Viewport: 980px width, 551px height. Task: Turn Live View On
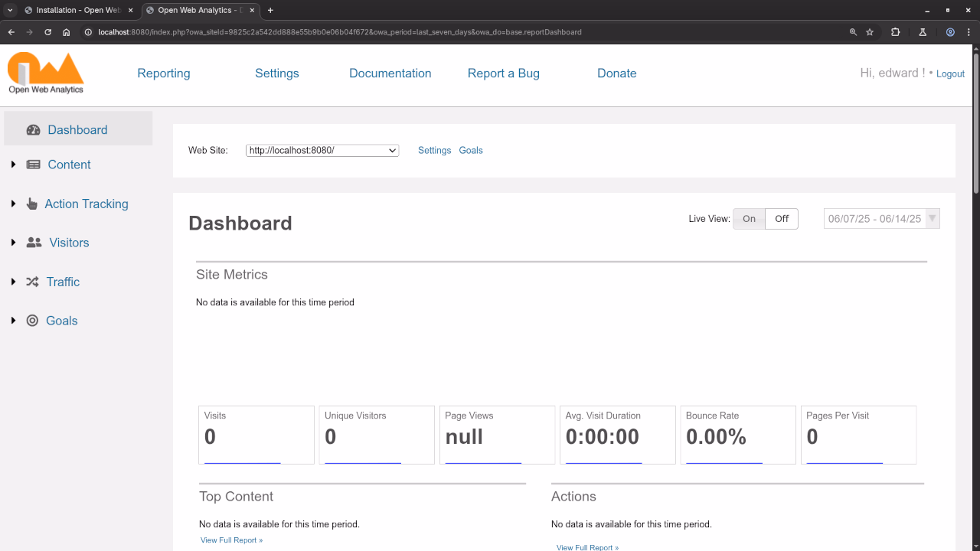pyautogui.click(x=749, y=219)
